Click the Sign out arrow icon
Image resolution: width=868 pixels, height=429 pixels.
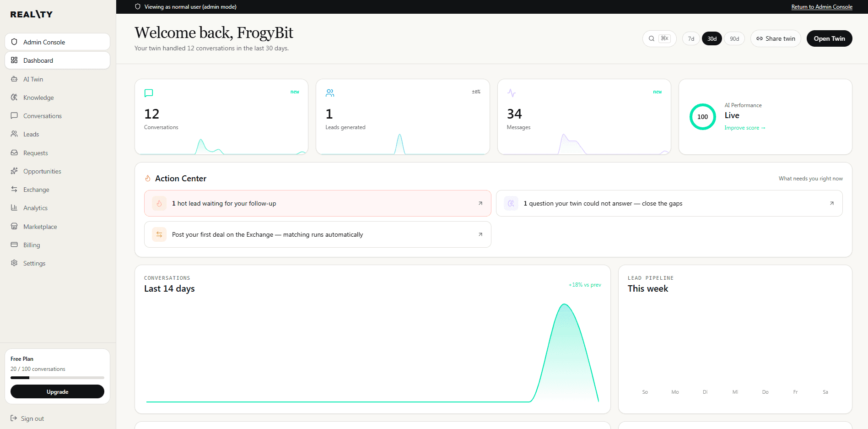(14, 418)
